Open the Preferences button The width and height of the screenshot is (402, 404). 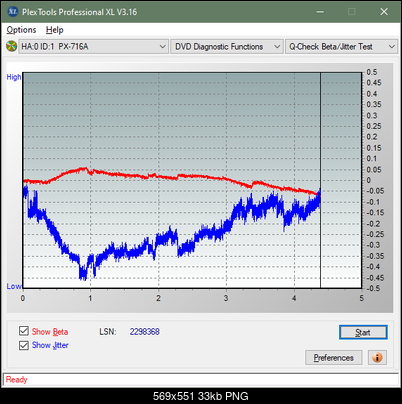coord(333,358)
